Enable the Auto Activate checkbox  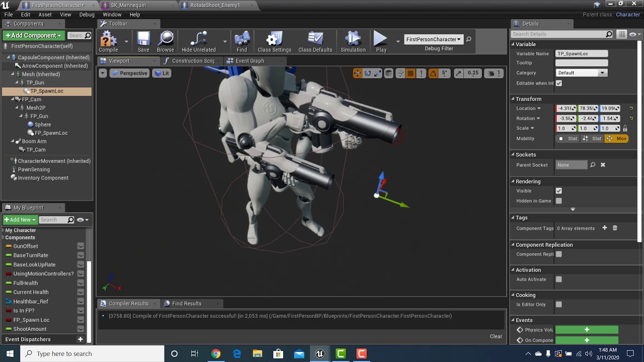558,280
